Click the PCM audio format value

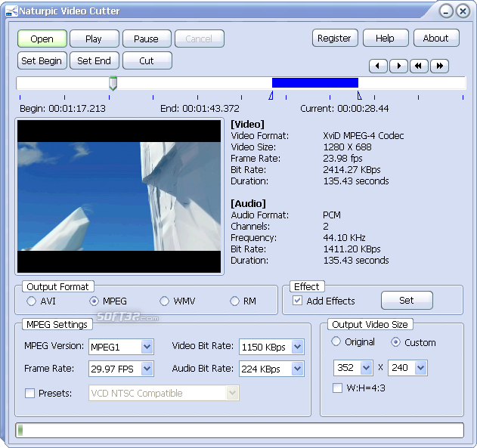click(332, 215)
